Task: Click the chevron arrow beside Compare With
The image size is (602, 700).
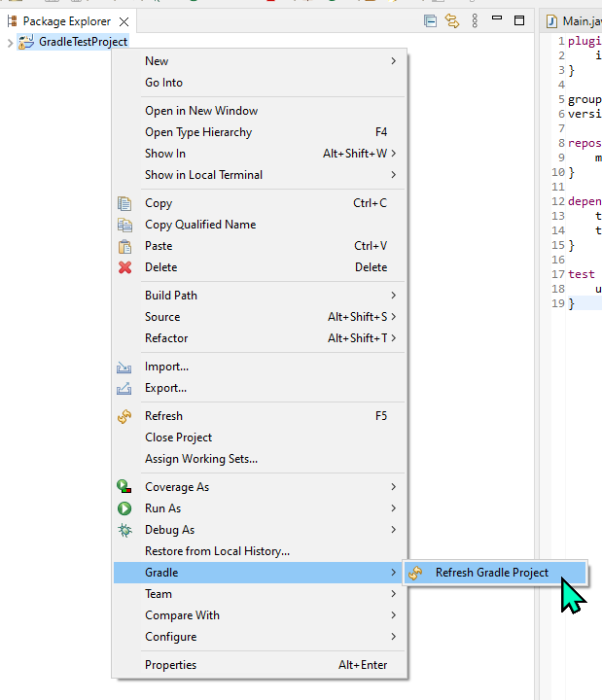Action: (393, 615)
